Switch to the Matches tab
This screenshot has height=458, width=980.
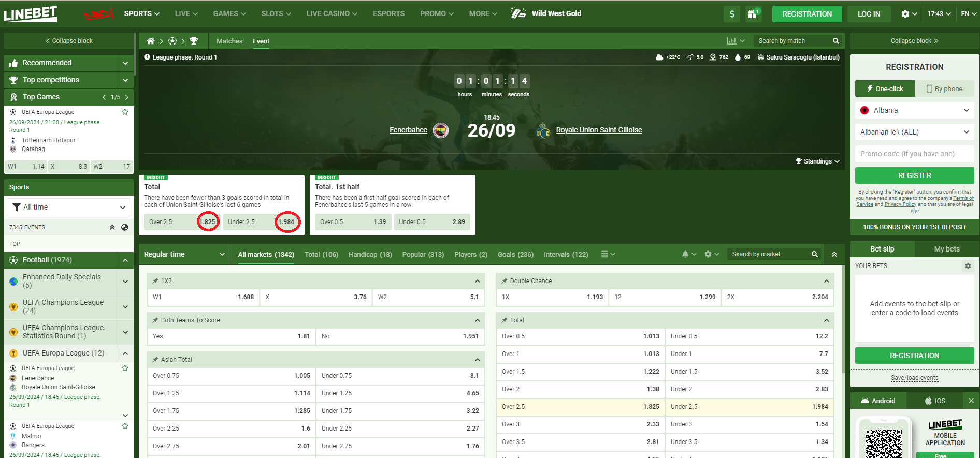pos(229,41)
